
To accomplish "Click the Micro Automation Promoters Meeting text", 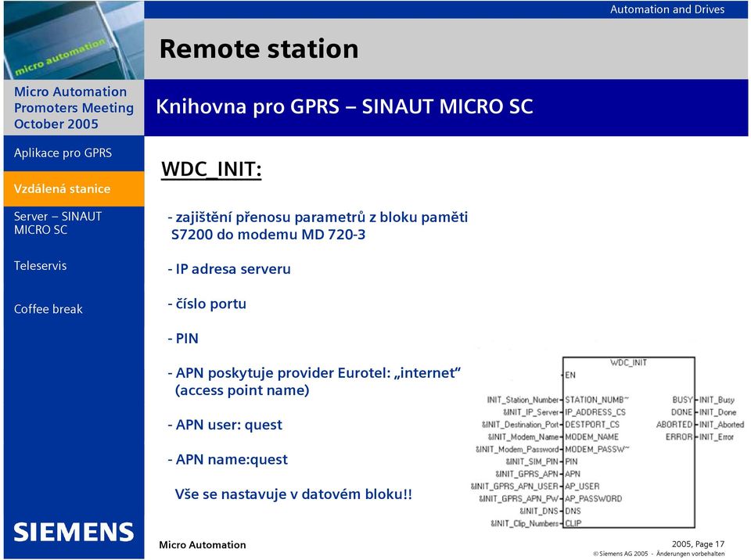I will pos(74,108).
